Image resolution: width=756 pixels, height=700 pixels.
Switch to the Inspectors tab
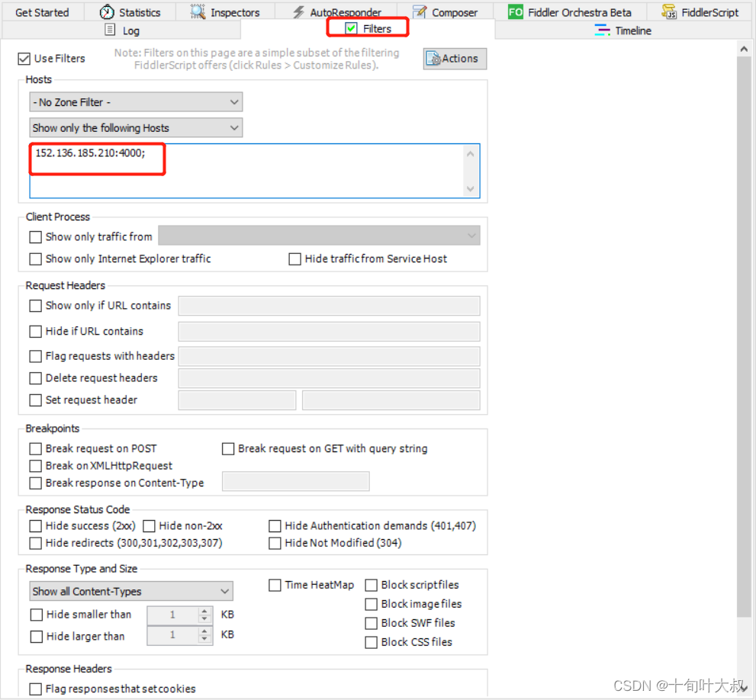(x=225, y=12)
